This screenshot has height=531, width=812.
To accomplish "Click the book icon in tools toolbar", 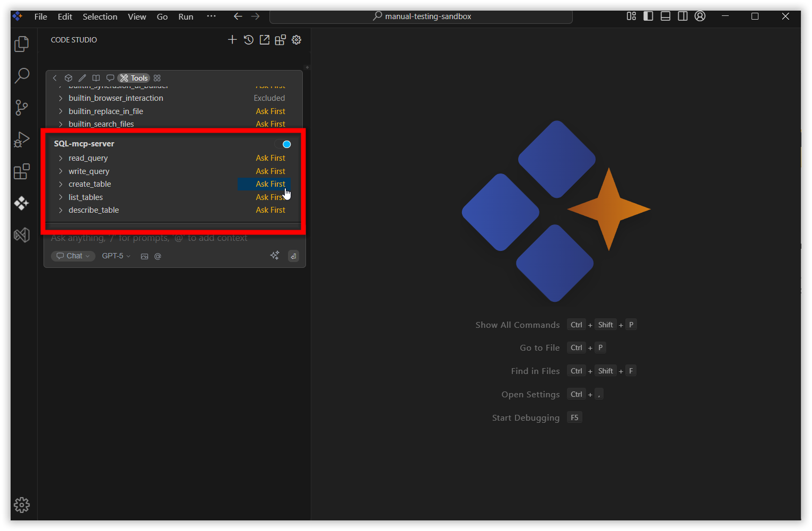I will (96, 78).
